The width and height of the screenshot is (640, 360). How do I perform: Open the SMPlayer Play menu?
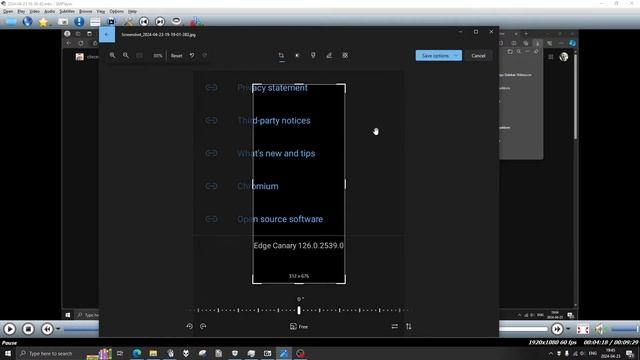tap(21, 11)
